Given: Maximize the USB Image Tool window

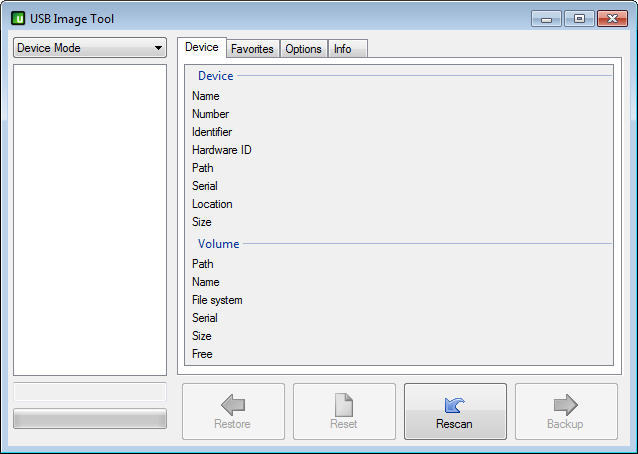Looking at the screenshot, I should 579,19.
